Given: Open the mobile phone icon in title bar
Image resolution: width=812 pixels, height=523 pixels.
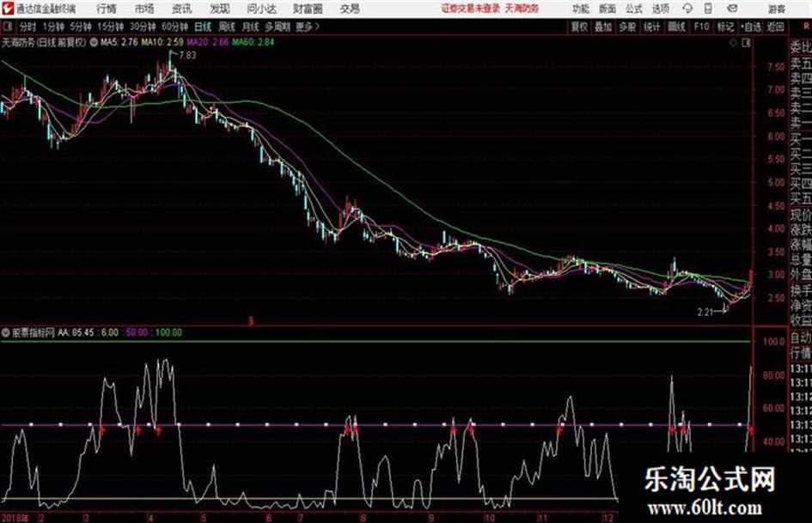Looking at the screenshot, I should [708, 9].
